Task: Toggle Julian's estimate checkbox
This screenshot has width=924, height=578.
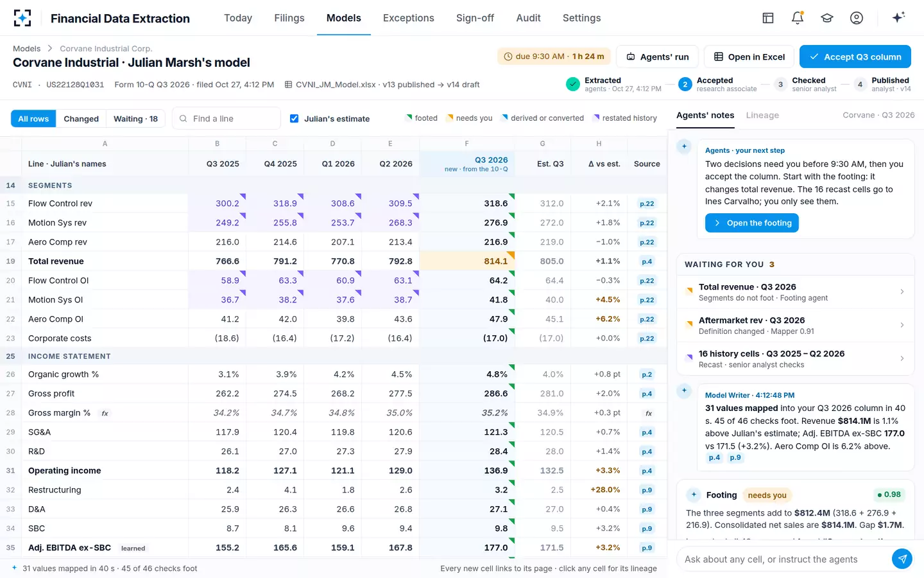Action: coord(295,118)
